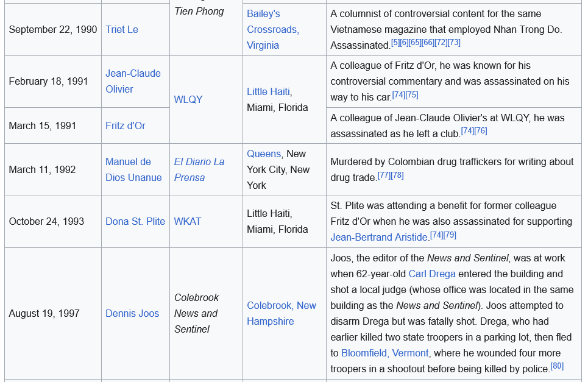588x382 pixels.
Task: Go to the Queens article
Action: 264,154
